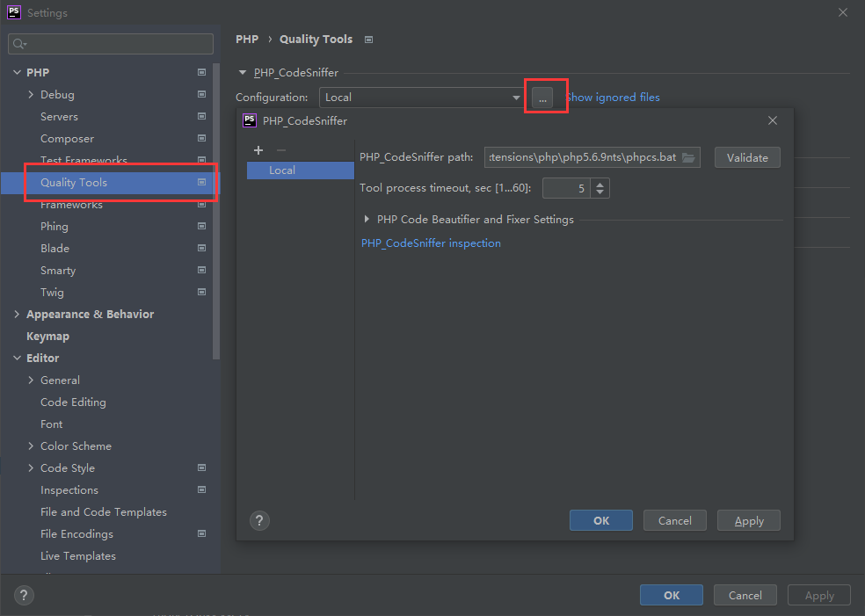This screenshot has width=865, height=616.
Task: Click project icon next to Quality Tools row
Action: click(201, 182)
